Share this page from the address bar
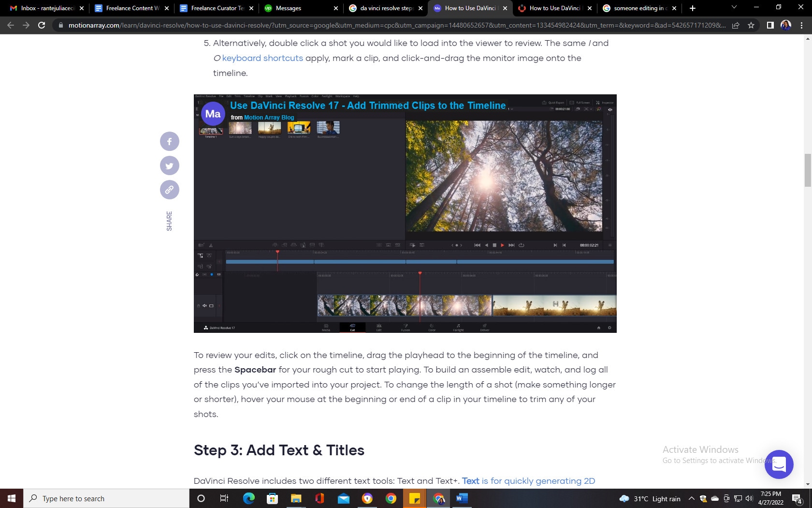 click(736, 25)
